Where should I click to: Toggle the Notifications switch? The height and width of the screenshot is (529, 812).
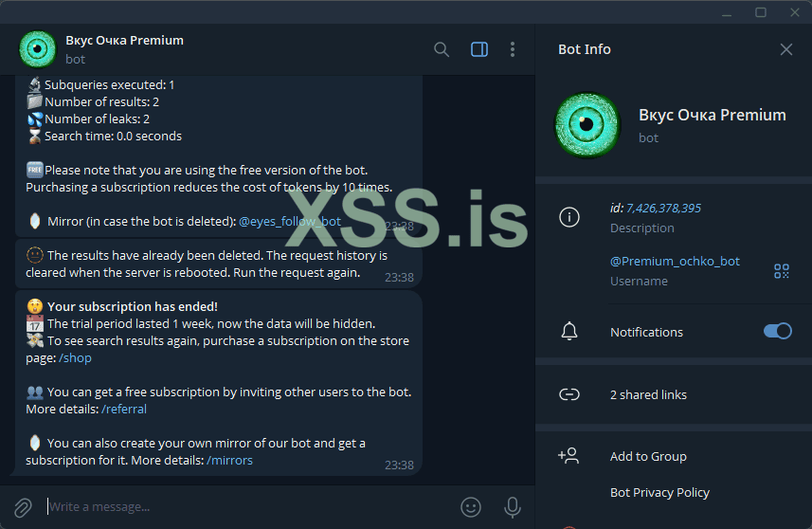777,331
